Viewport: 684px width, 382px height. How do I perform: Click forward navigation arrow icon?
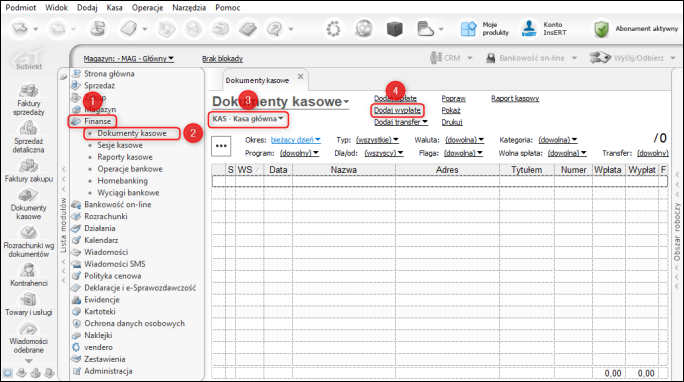58,29
